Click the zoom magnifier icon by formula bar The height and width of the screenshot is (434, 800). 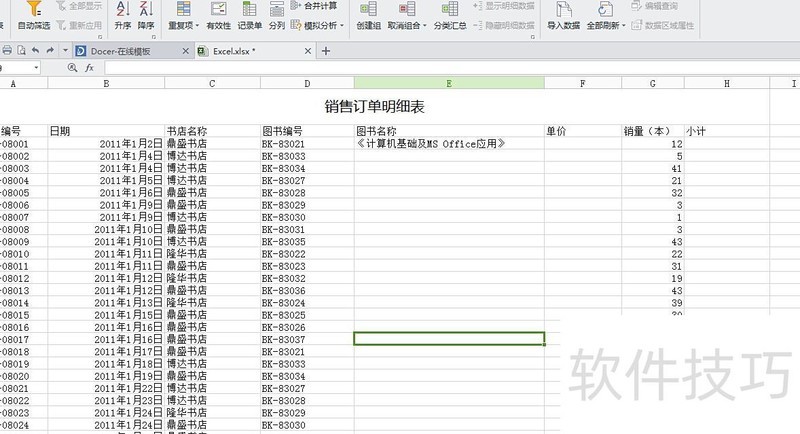72,67
